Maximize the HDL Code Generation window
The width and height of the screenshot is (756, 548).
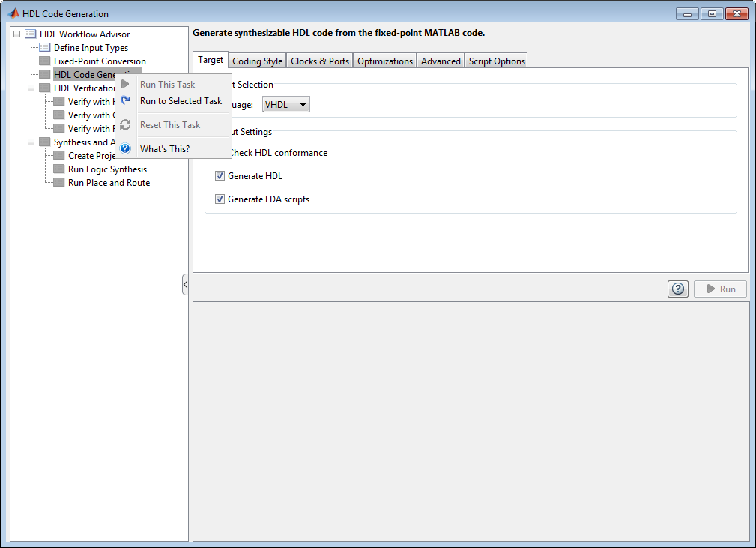click(x=712, y=14)
